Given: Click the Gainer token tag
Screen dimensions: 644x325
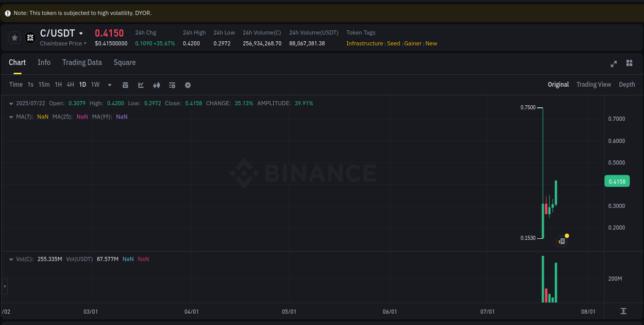Looking at the screenshot, I should [x=413, y=43].
